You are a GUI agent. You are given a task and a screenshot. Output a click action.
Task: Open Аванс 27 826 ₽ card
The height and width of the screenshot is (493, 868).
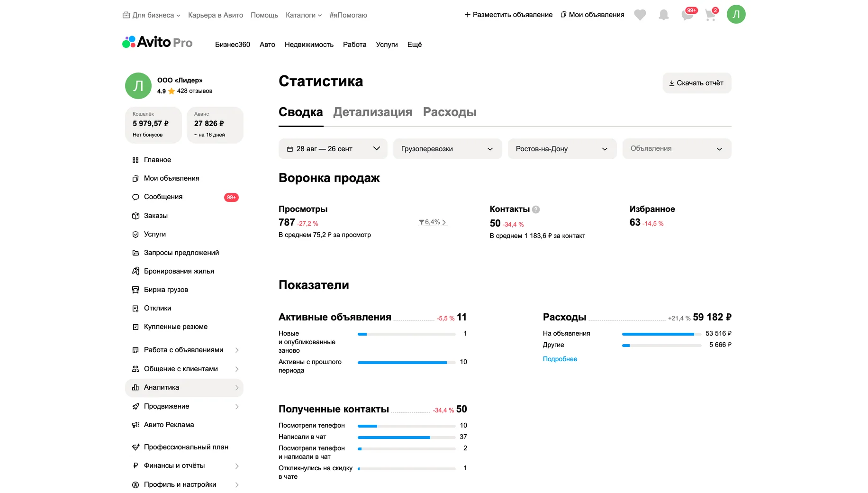pyautogui.click(x=215, y=125)
